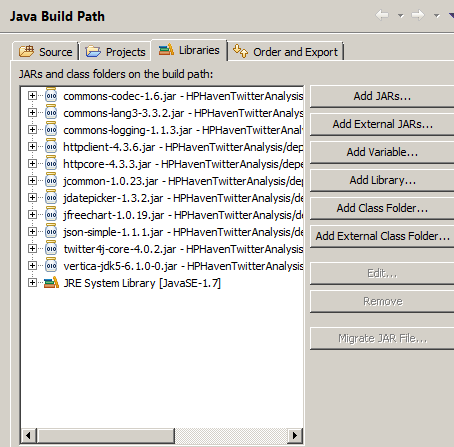Click the horizontal scrollbar right arrow
The width and height of the screenshot is (454, 447).
pyautogui.click(x=295, y=435)
